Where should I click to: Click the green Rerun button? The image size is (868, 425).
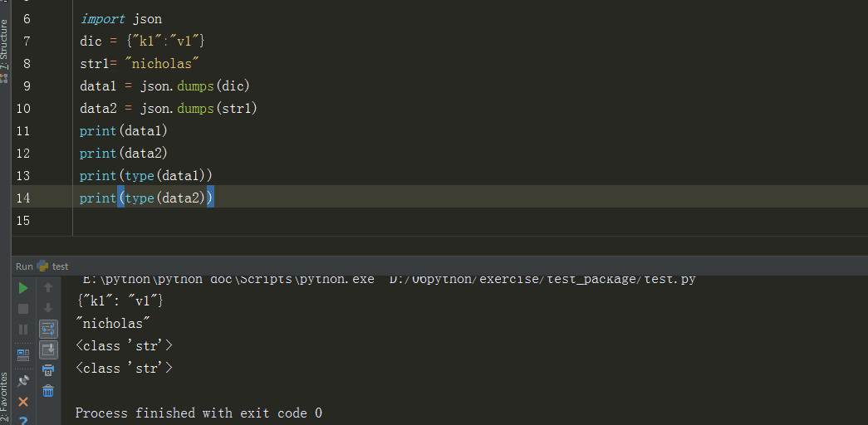click(x=23, y=288)
